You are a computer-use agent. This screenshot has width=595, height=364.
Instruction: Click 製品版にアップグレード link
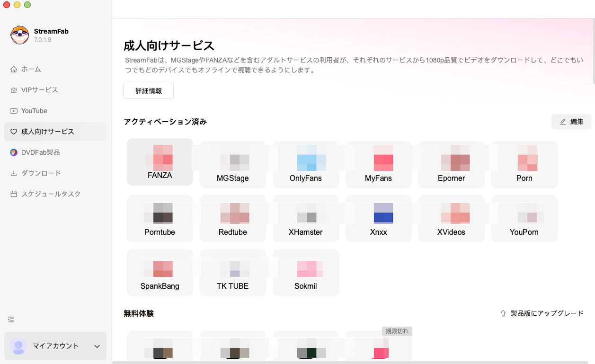tap(542, 313)
